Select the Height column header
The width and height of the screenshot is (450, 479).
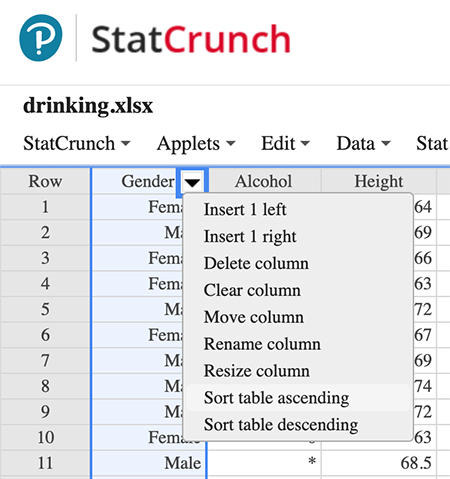point(379,182)
